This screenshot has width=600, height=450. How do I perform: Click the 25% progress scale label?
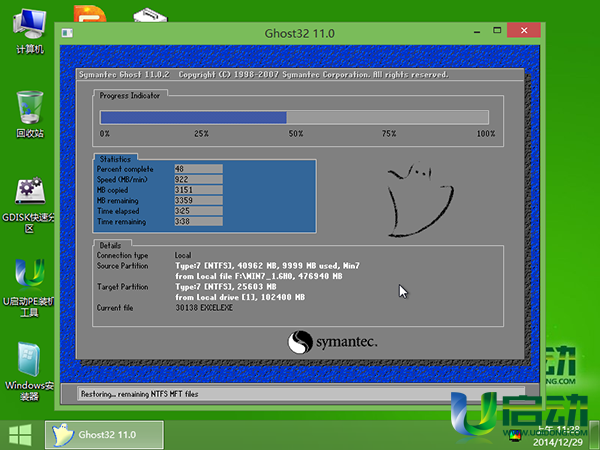201,134
